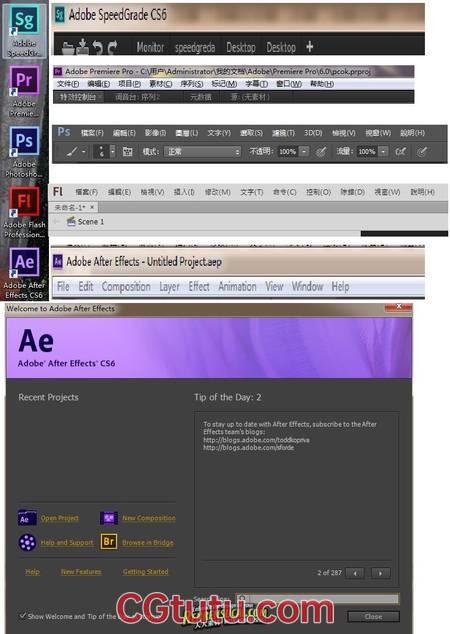This screenshot has width=450, height=634.
Task: Open the Adobe After Effects CS6 desktop shortcut
Action: pos(24,273)
